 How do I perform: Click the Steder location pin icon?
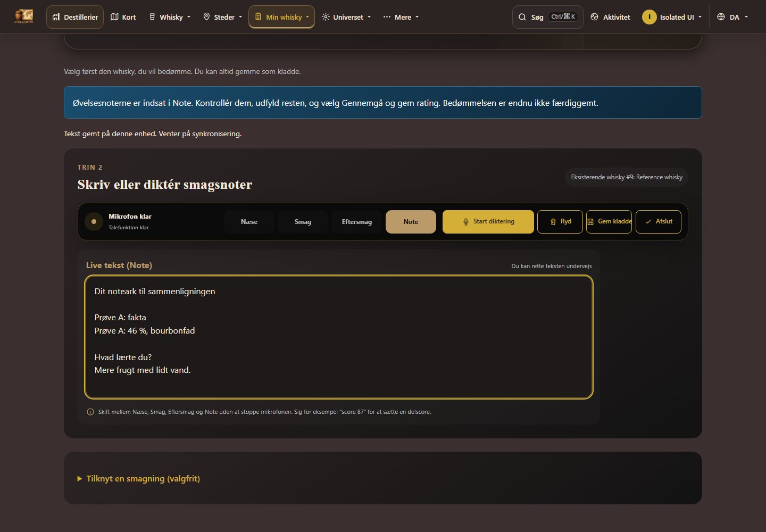point(206,17)
